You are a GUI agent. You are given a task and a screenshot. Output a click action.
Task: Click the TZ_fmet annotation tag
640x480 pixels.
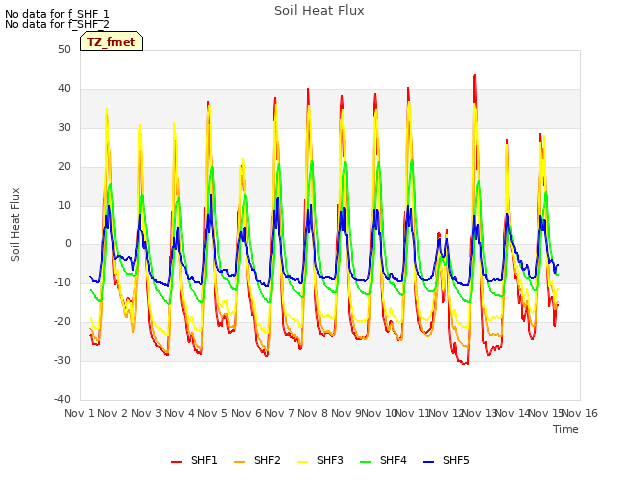pos(111,42)
